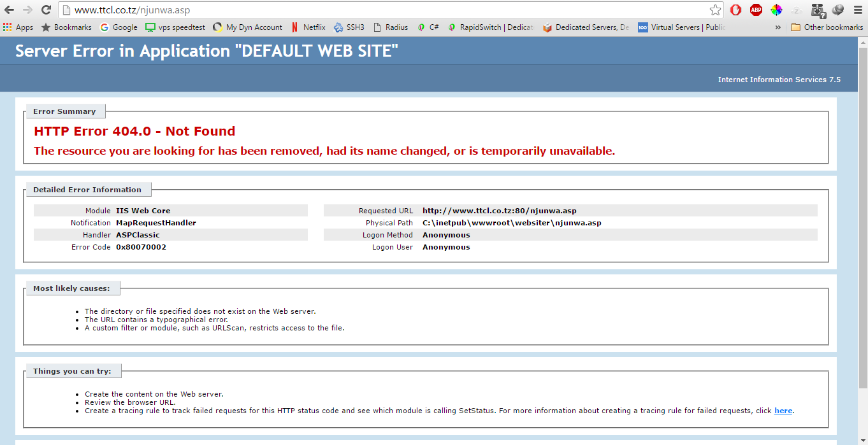This screenshot has height=445, width=868.
Task: Open the SSH3 bookmark
Action: click(349, 27)
